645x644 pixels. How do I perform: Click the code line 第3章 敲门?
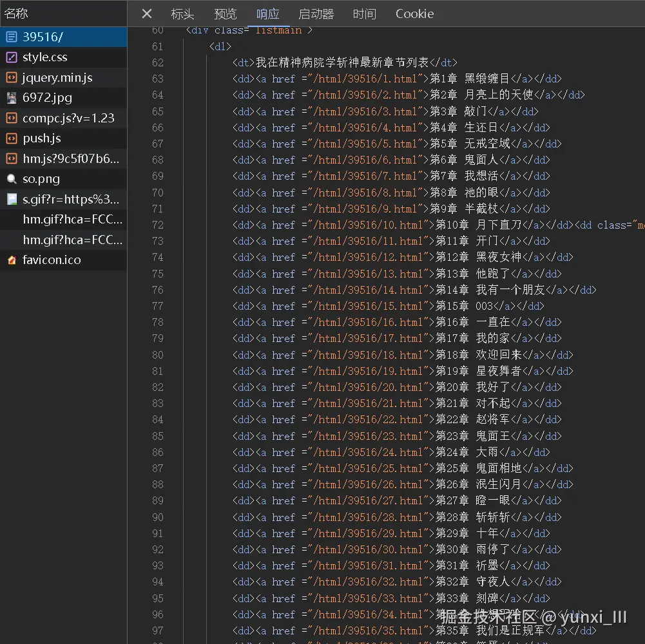(385, 111)
